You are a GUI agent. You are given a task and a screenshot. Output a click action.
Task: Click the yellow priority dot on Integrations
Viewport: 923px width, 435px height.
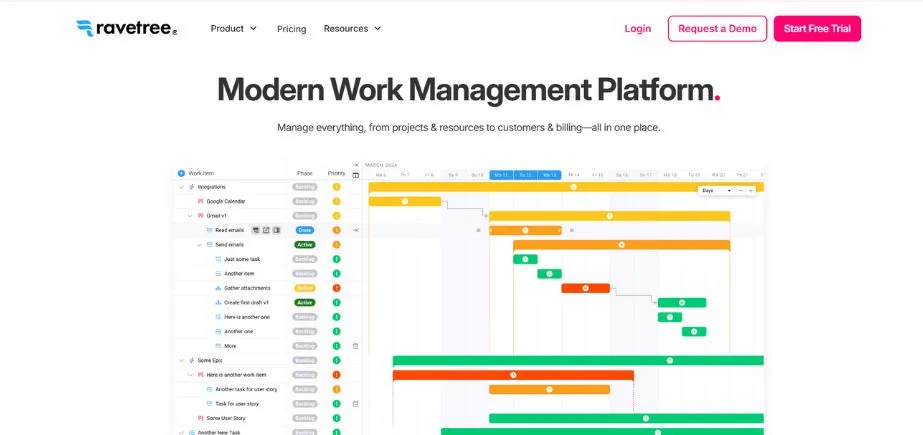point(337,187)
